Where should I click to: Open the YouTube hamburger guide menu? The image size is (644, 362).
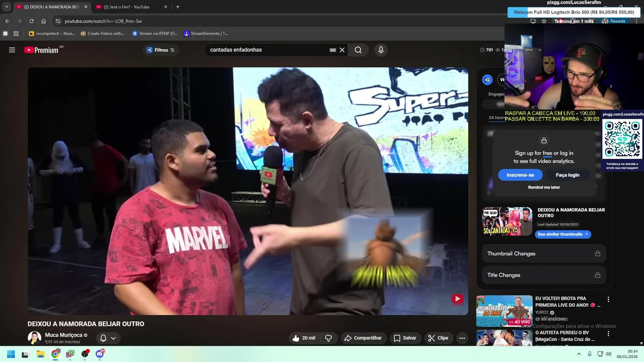click(12, 50)
